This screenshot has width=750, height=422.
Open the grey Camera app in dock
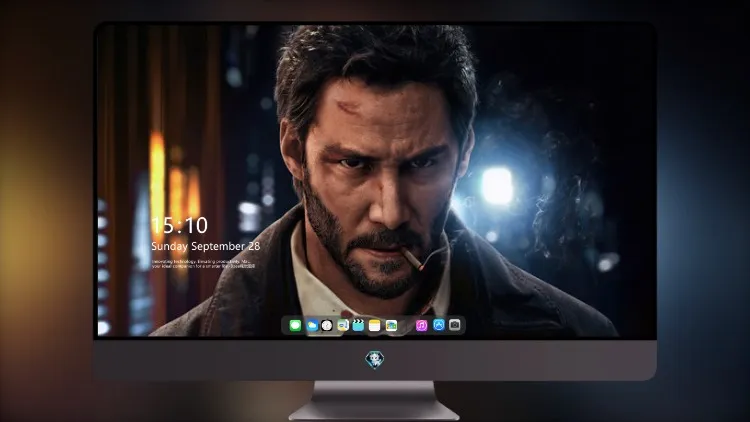(455, 325)
